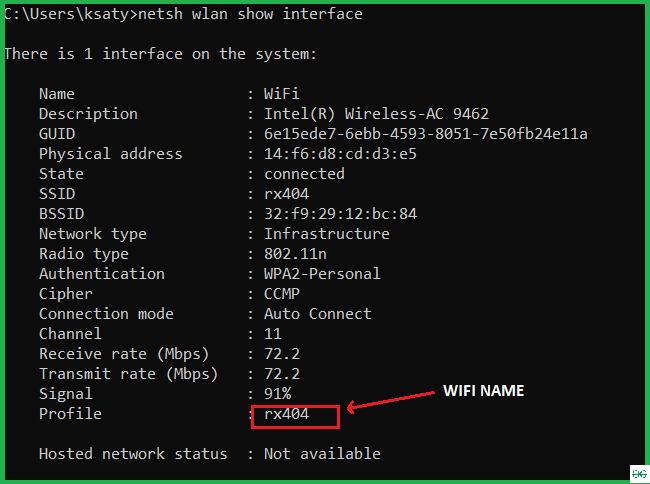Click the 'Hosted network status' label
650x484 pixels.
[133, 454]
